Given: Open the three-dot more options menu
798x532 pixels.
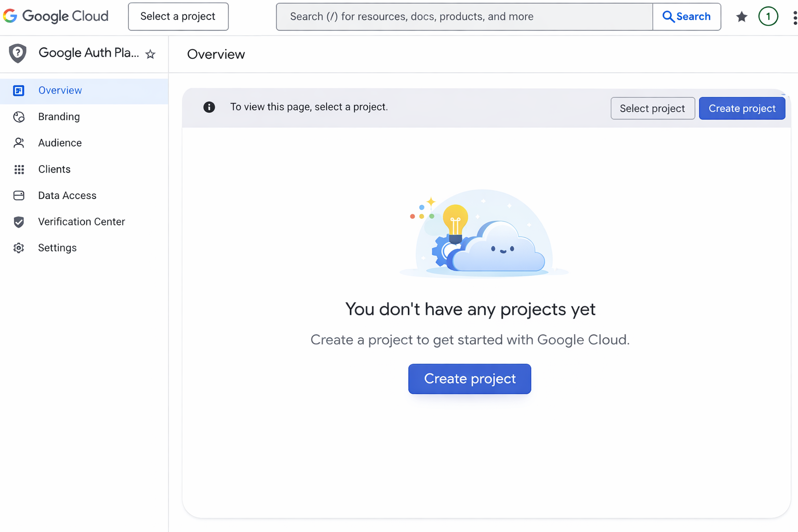Looking at the screenshot, I should [794, 17].
